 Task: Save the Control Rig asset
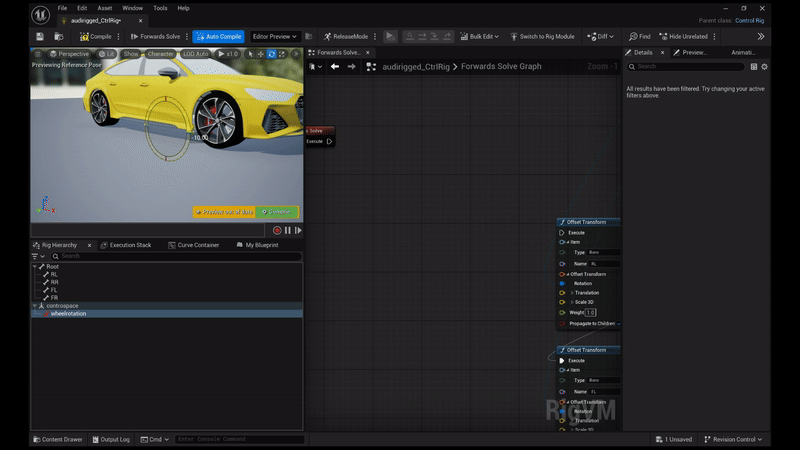coord(40,37)
